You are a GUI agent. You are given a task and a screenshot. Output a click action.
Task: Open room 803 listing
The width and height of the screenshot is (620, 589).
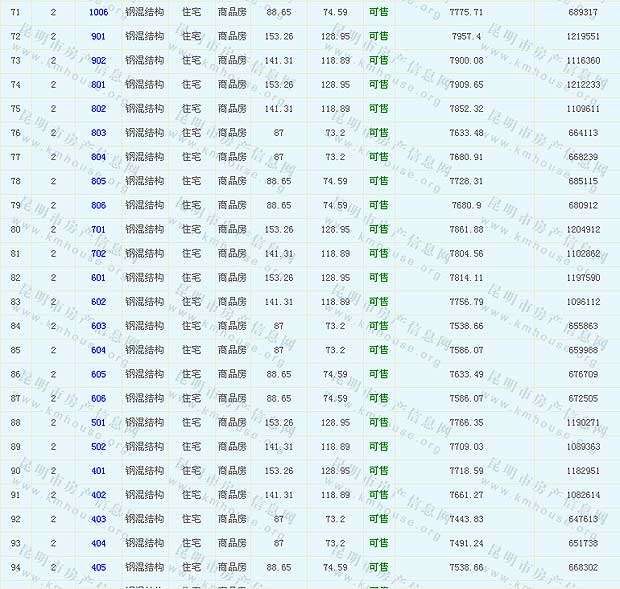point(98,133)
